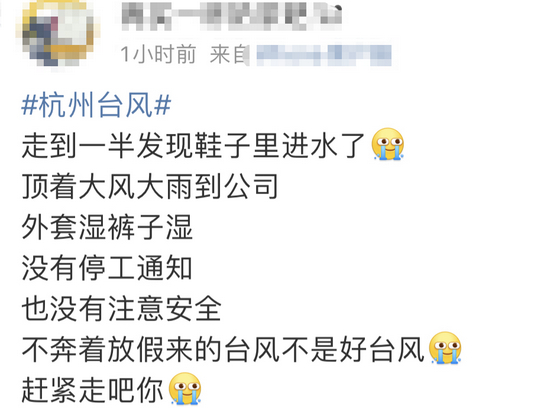Select the line 顶着大风大雨到公司

(x=150, y=187)
